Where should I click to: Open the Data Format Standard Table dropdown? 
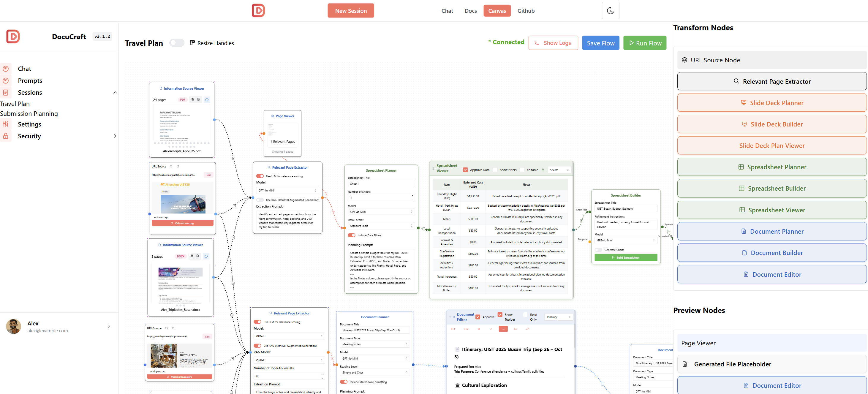[x=381, y=226]
